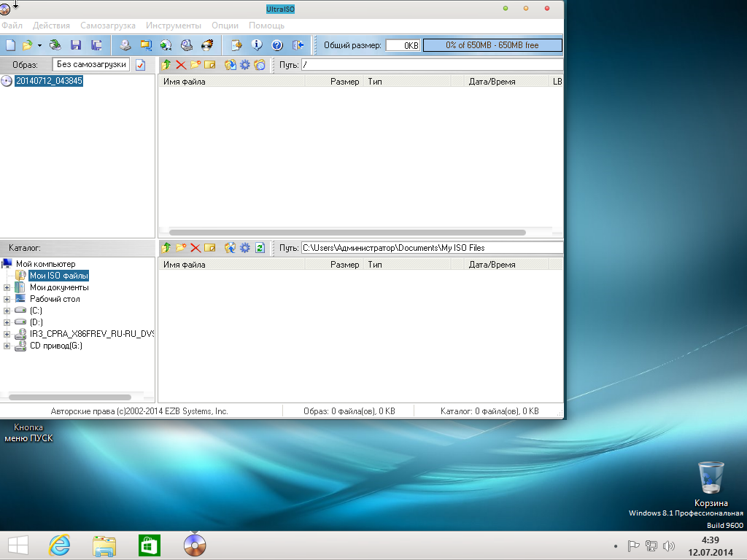Click the horizontal scrollbar of the image file list
This screenshot has height=560, width=747.
pos(348,233)
